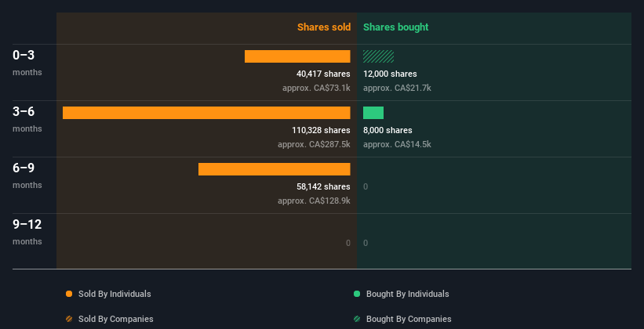Click 'approx. CA$73.1k' text

[x=316, y=88]
